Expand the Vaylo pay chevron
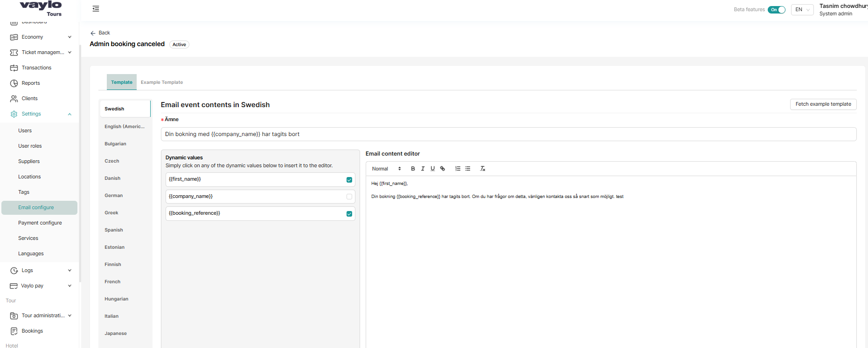Screen dimensions: 868x348 [x=69, y=286]
